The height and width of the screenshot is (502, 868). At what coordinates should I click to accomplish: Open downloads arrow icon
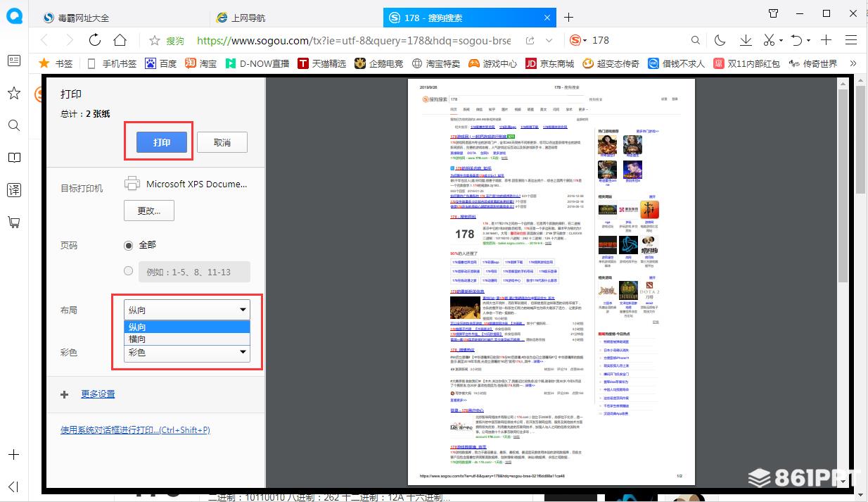tap(746, 40)
